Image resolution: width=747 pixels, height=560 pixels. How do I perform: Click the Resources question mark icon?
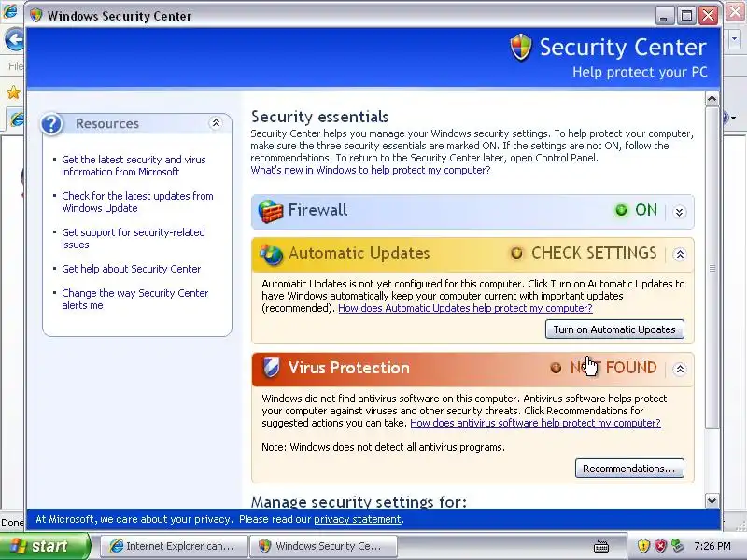tap(51, 124)
